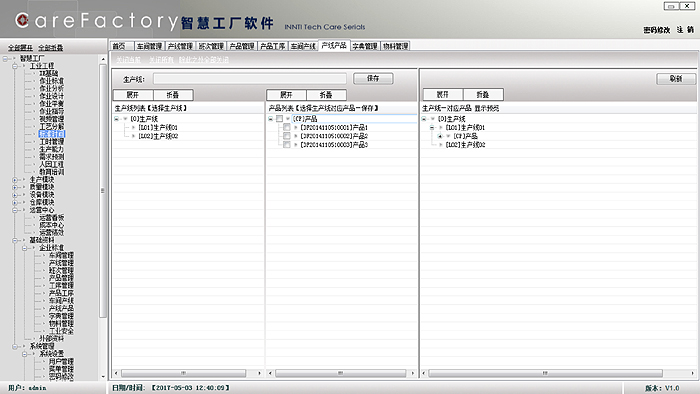Select [L02]生产线02 in the 显示预览 panel

[x=465, y=145]
